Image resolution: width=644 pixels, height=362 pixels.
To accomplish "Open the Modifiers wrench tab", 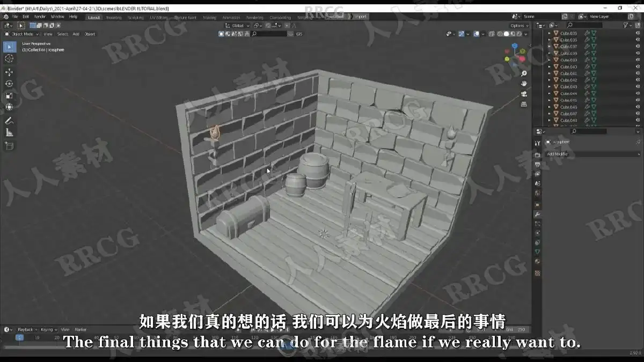I will pyautogui.click(x=537, y=215).
